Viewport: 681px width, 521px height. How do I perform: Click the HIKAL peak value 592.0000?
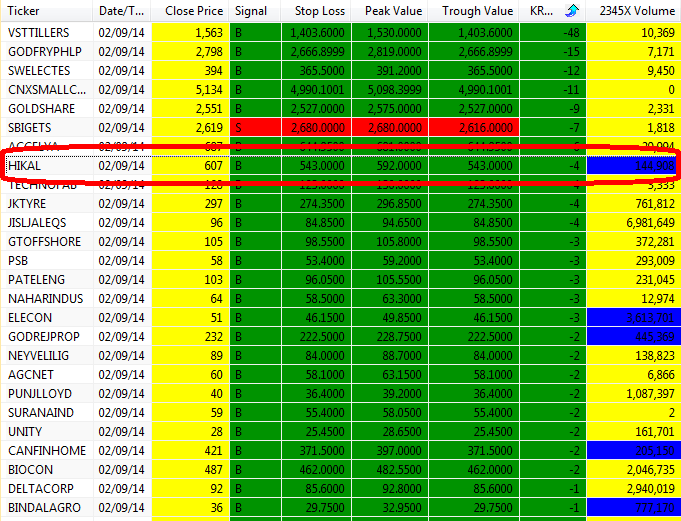[399, 166]
